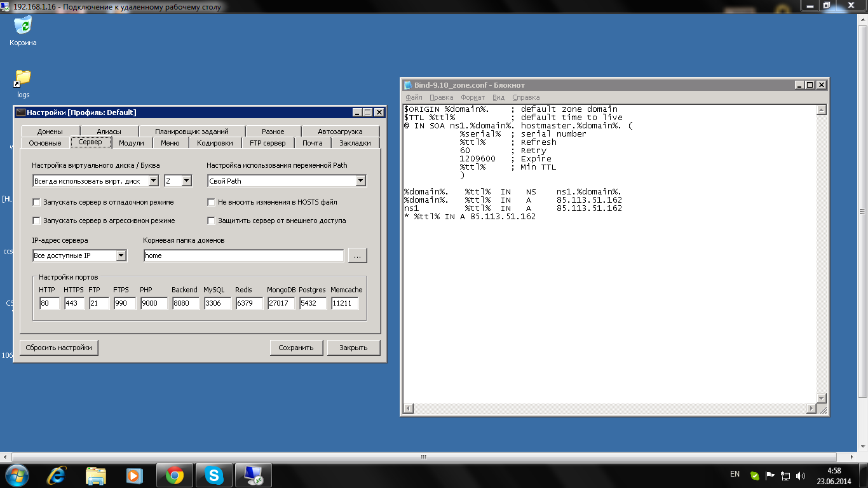Check 'Защитить сервер от внешнего доступа'

[x=212, y=220]
